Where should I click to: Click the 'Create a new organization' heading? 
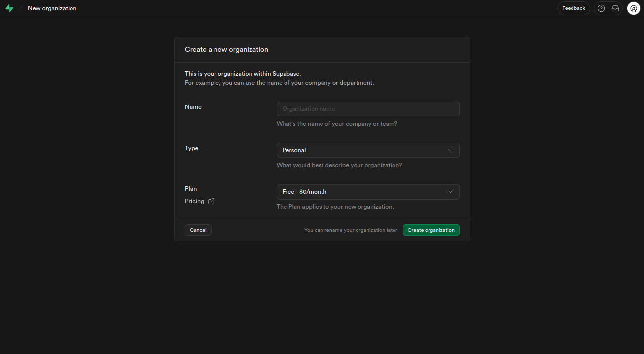click(226, 49)
